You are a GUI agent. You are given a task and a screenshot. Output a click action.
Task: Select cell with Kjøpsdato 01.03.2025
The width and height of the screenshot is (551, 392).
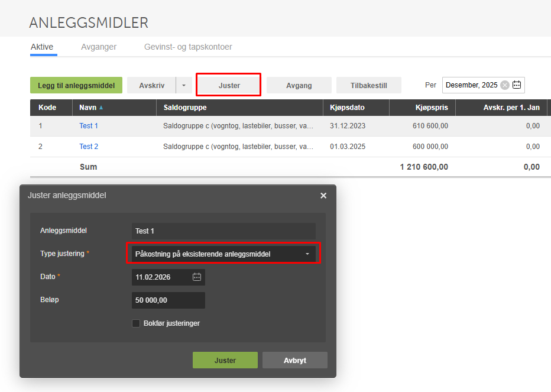[x=348, y=147]
